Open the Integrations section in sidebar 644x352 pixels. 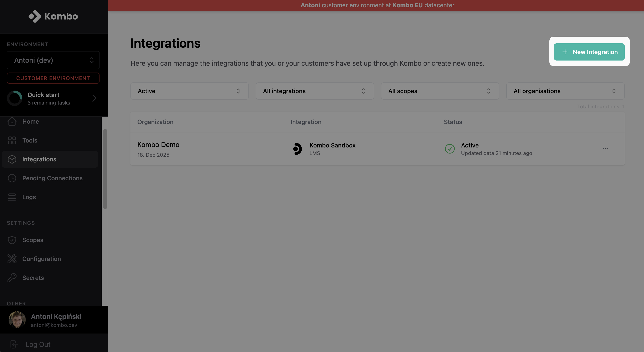pos(39,159)
